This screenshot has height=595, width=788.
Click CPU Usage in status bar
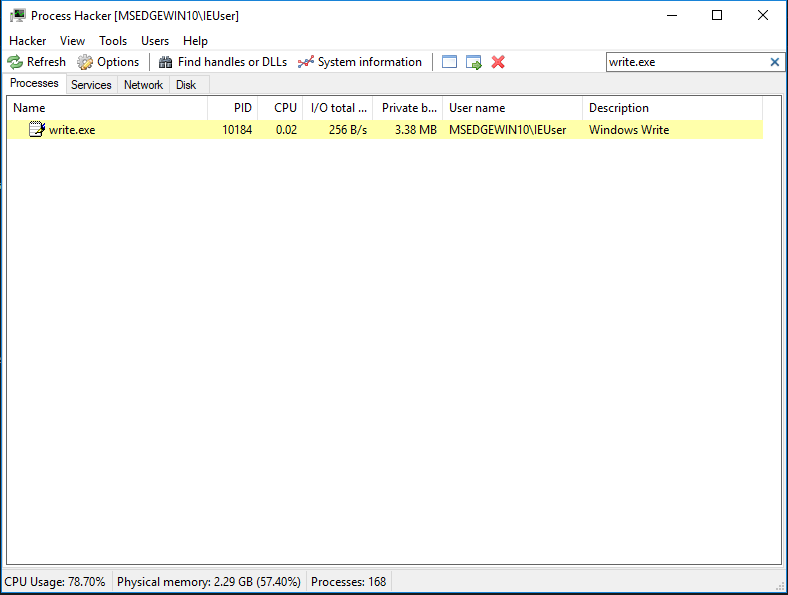pyautogui.click(x=55, y=582)
